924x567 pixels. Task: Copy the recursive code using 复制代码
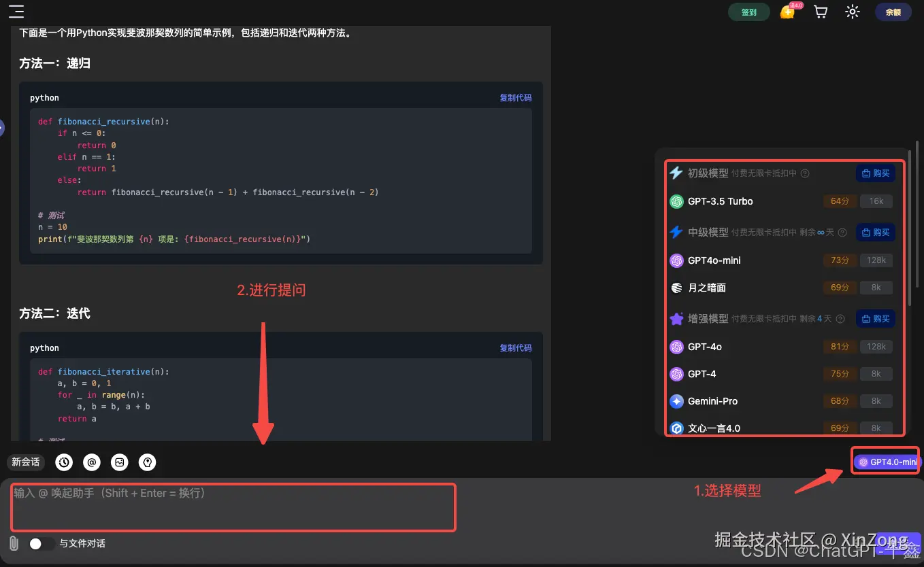point(515,97)
